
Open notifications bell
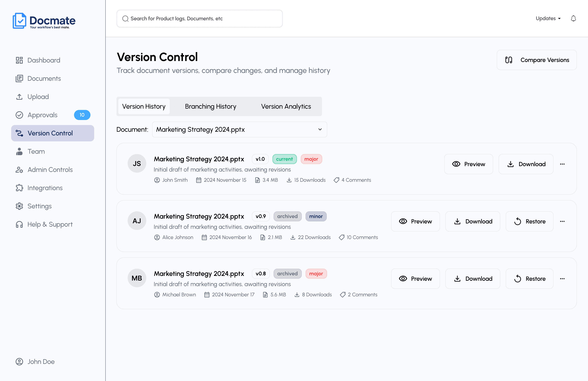click(x=573, y=19)
